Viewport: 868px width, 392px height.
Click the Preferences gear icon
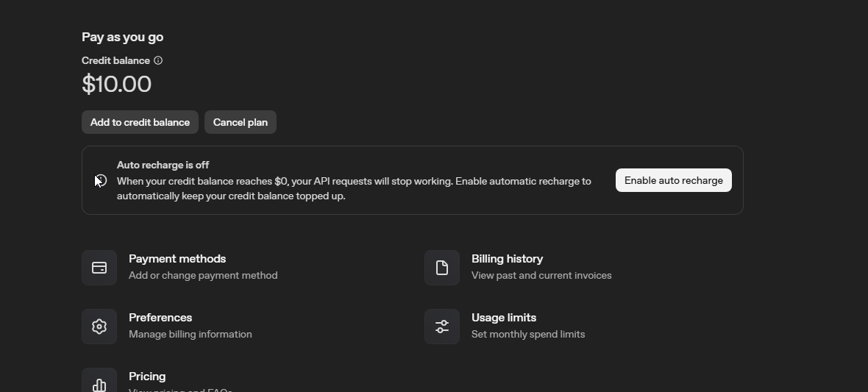coord(99,327)
